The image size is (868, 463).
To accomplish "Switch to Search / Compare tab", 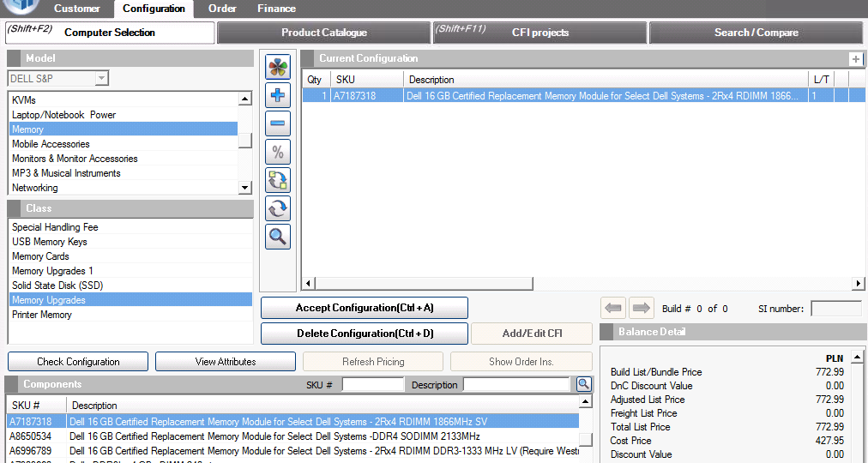I will (756, 33).
